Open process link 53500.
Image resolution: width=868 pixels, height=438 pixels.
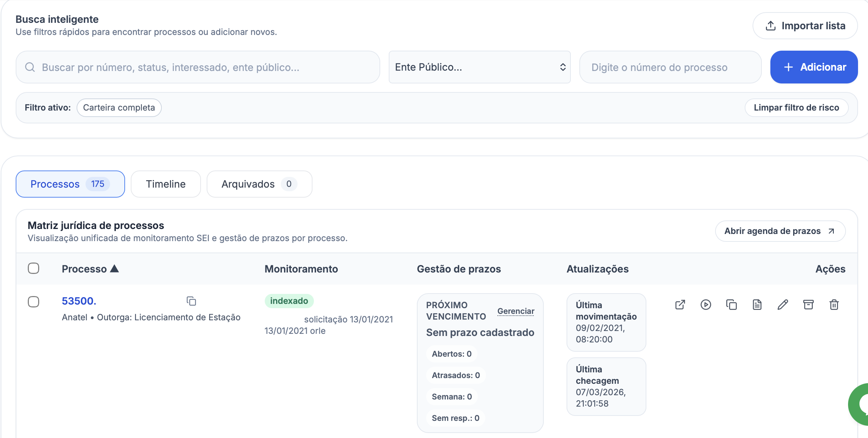tap(79, 301)
